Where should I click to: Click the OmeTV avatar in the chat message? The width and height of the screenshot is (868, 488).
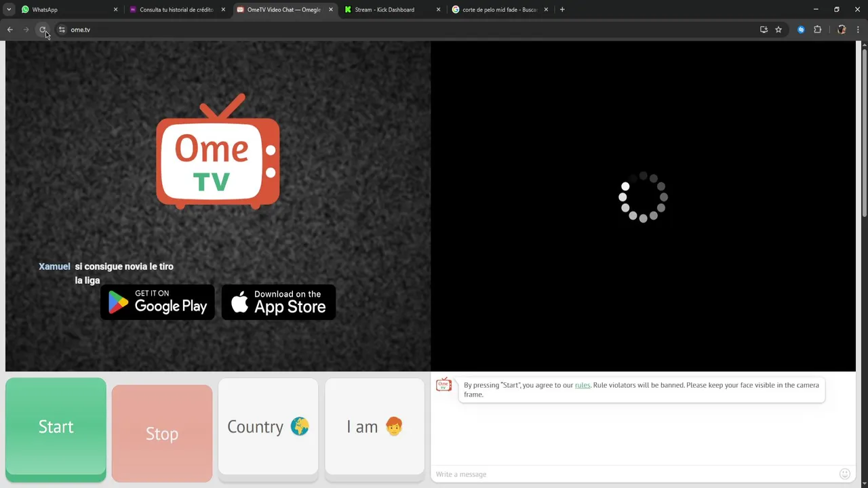pyautogui.click(x=443, y=385)
